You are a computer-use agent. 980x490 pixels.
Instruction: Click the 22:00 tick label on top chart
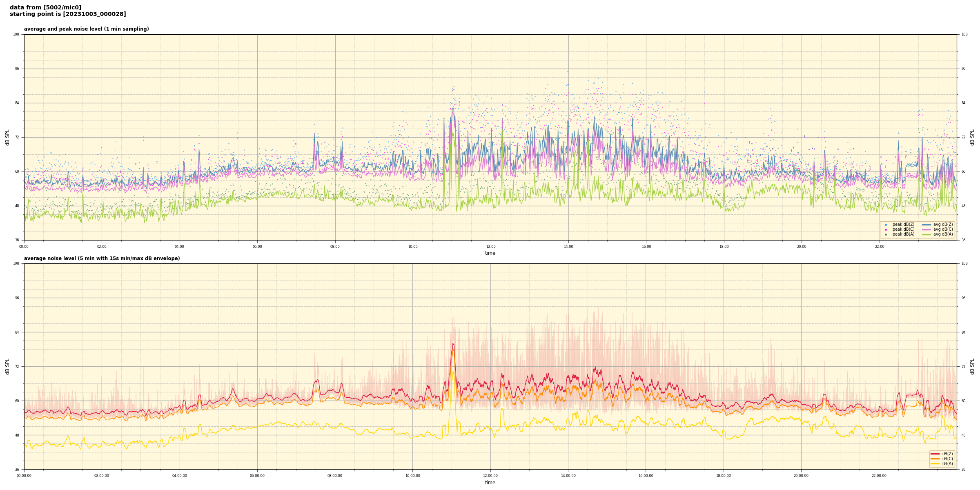coord(879,247)
